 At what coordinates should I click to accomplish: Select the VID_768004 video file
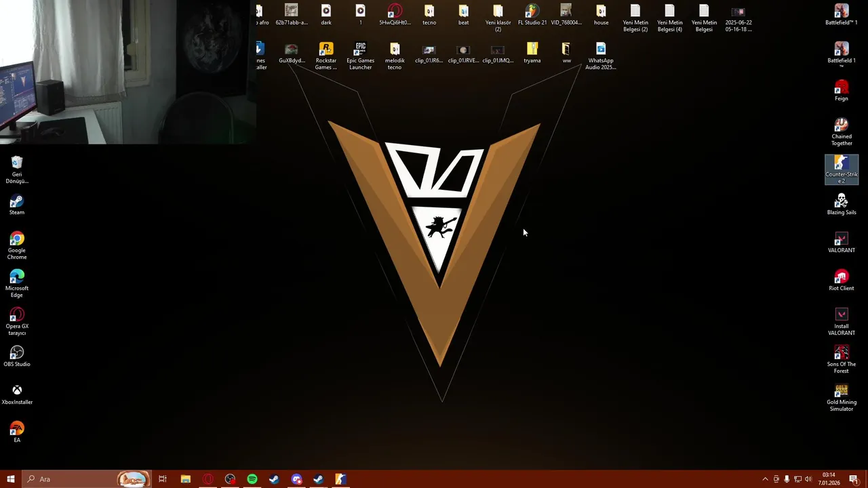(x=566, y=15)
